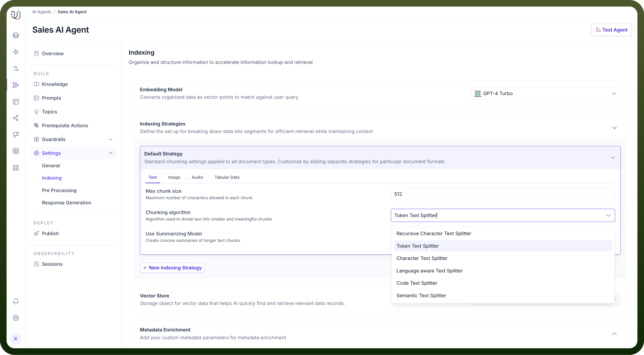Open the megaphone icon in left rail
This screenshot has width=644, height=355.
click(16, 134)
